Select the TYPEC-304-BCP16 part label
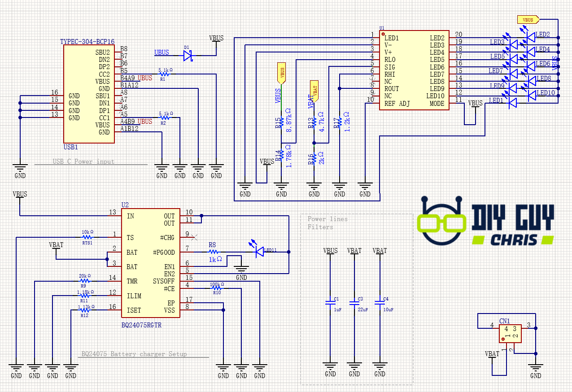Screen dimensions: 572x392 [87, 42]
